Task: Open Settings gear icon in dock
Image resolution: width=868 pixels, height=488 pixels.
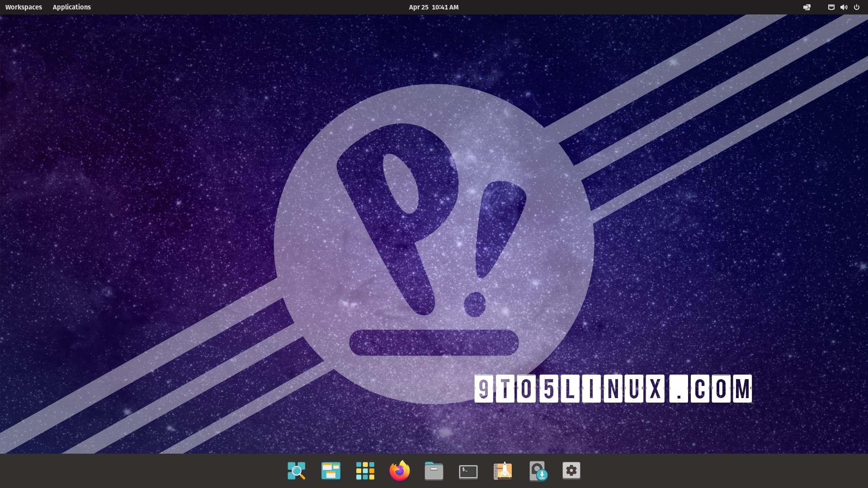Action: point(571,471)
